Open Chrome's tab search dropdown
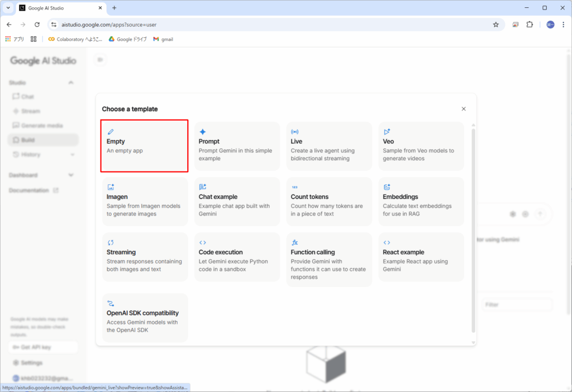Viewport: 572px width, 392px height. [8, 8]
